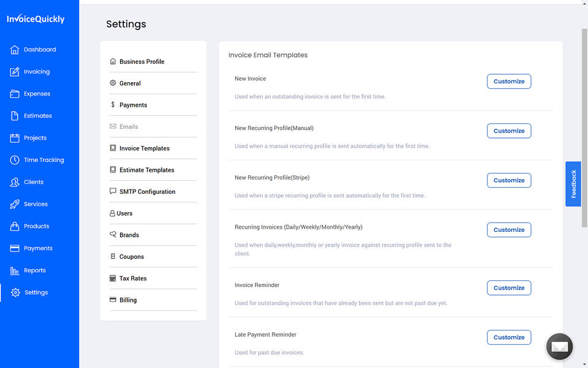
Task: Click the 'Invoice Email Templates' heading
Action: click(x=268, y=55)
